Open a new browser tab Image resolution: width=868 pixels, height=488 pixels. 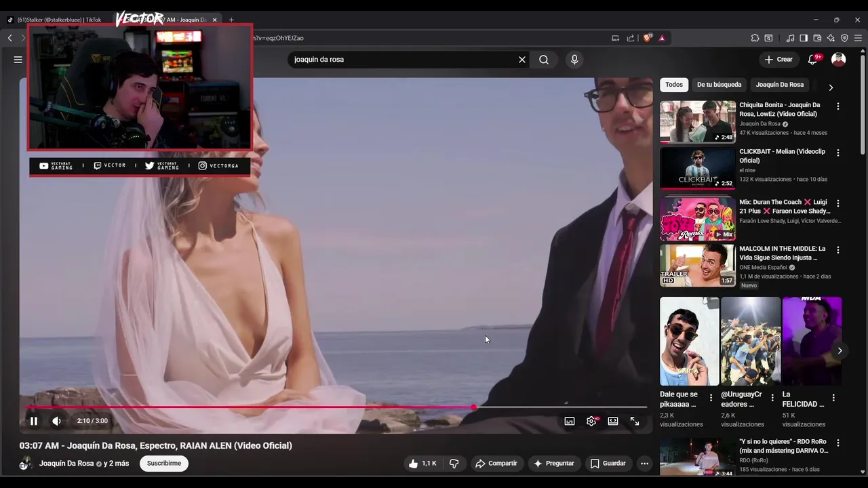point(231,20)
